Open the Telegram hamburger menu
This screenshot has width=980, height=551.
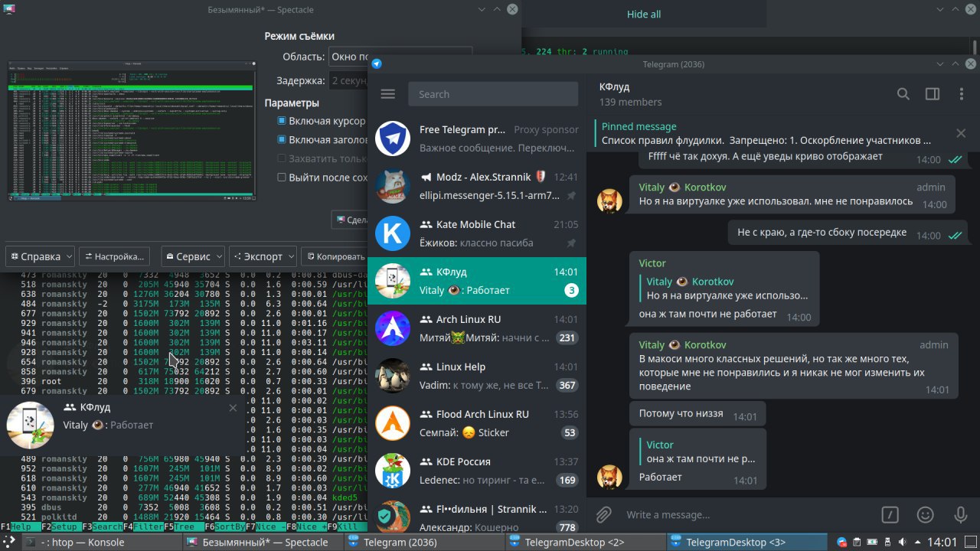coord(387,94)
